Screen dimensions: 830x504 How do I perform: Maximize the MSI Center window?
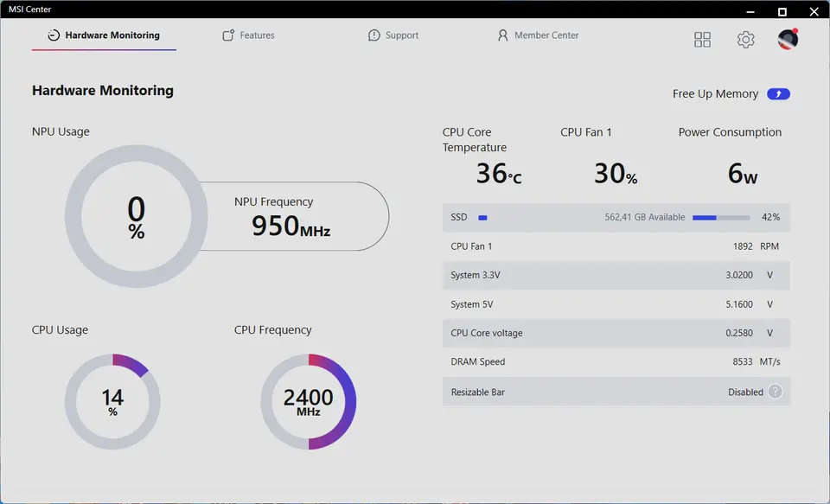(782, 11)
